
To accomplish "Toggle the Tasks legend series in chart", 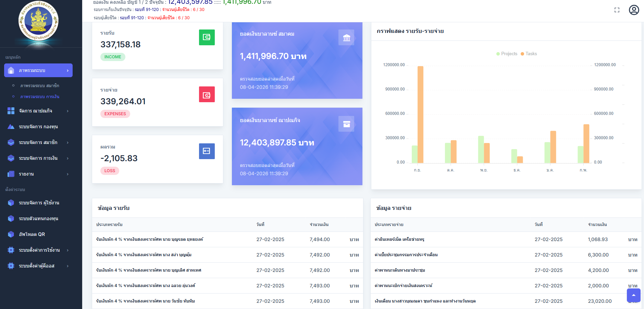I will [x=529, y=54].
